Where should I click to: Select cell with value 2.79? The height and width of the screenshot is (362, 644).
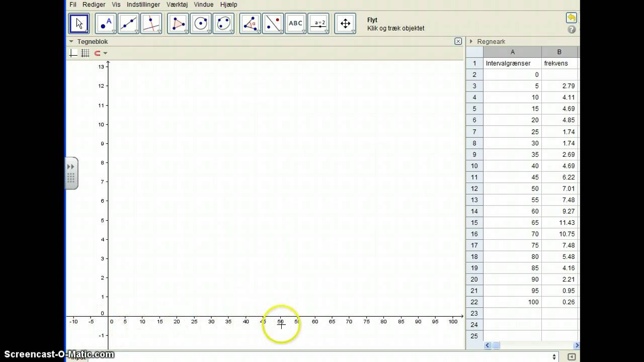(x=559, y=86)
